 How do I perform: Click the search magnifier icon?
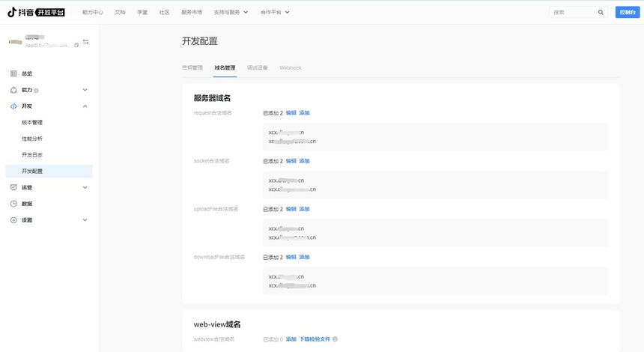(x=601, y=12)
